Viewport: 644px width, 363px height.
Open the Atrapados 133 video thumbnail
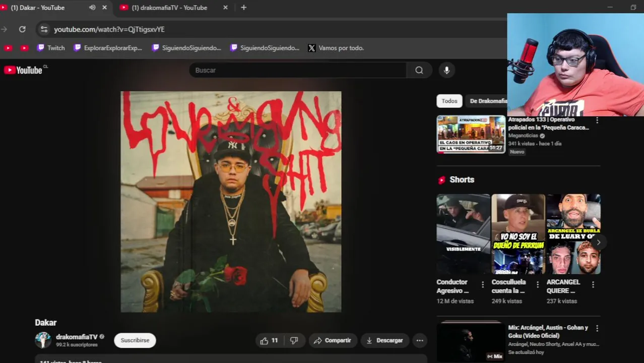click(471, 134)
